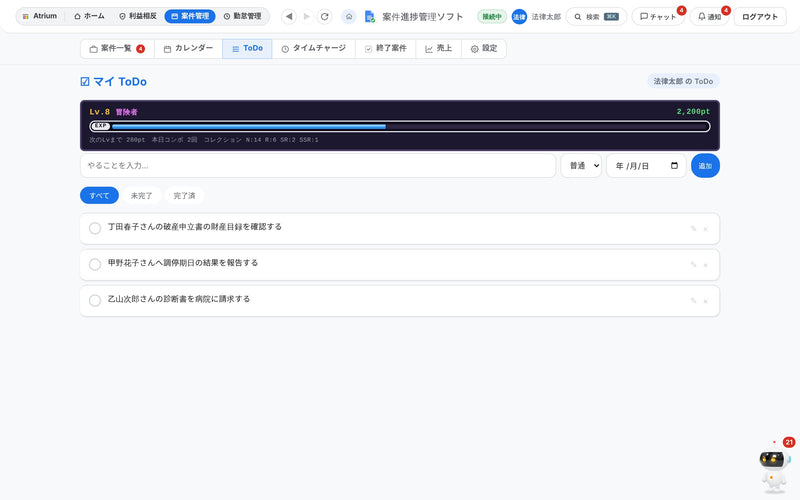This screenshot has width=800, height=500.
Task: Click the reload icon
Action: point(324,16)
